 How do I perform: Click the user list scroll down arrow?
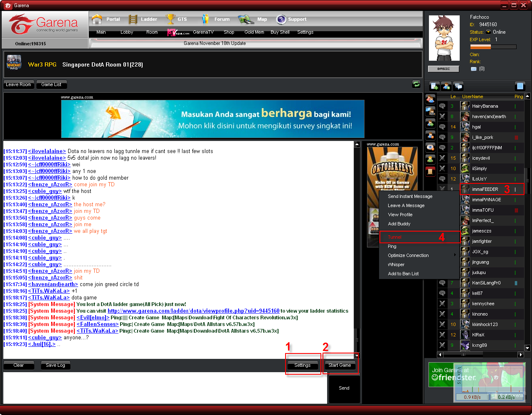tap(527, 348)
